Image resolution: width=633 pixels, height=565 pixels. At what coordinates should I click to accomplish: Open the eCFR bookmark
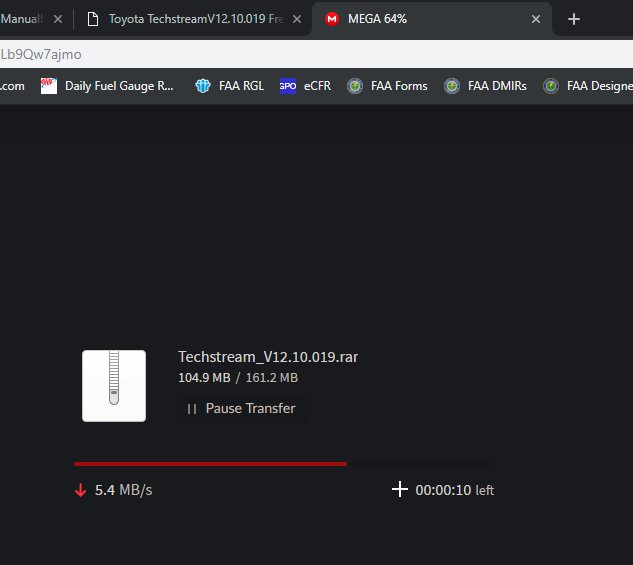click(305, 86)
